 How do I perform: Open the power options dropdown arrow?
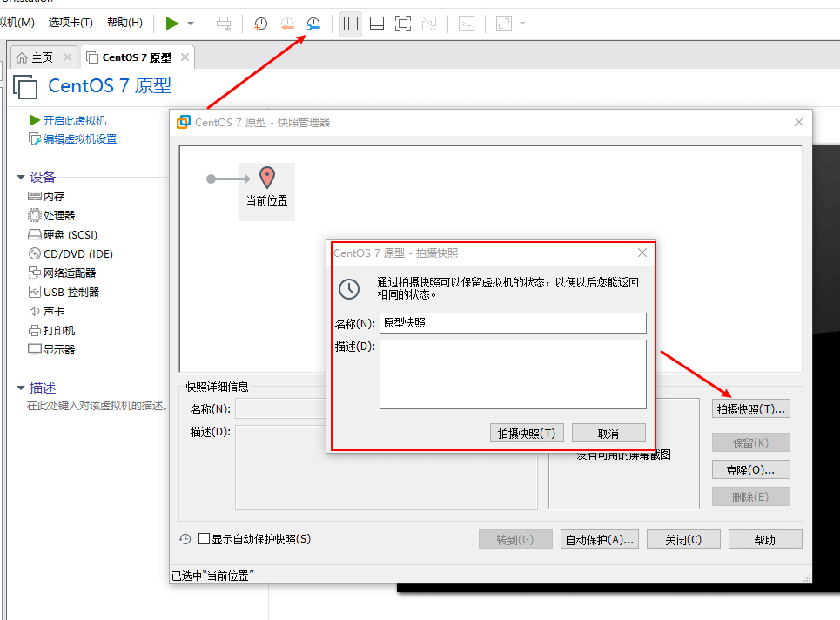click(191, 24)
